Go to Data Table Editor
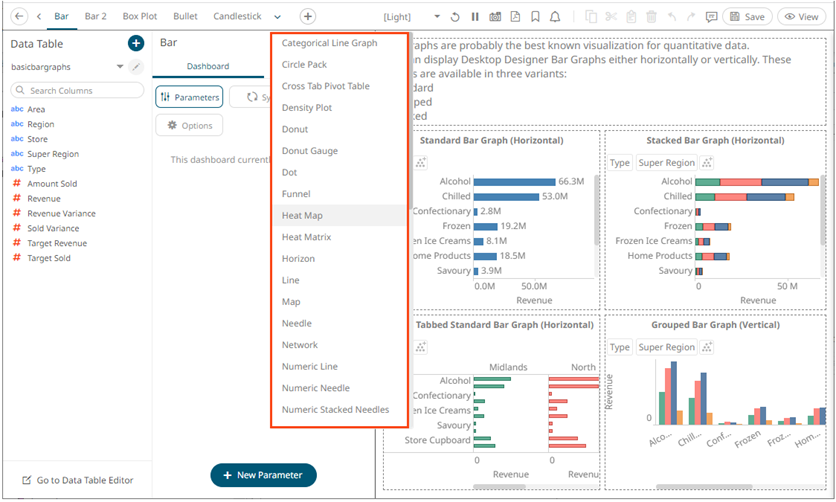Viewport: 836px width, 502px height. (78, 480)
